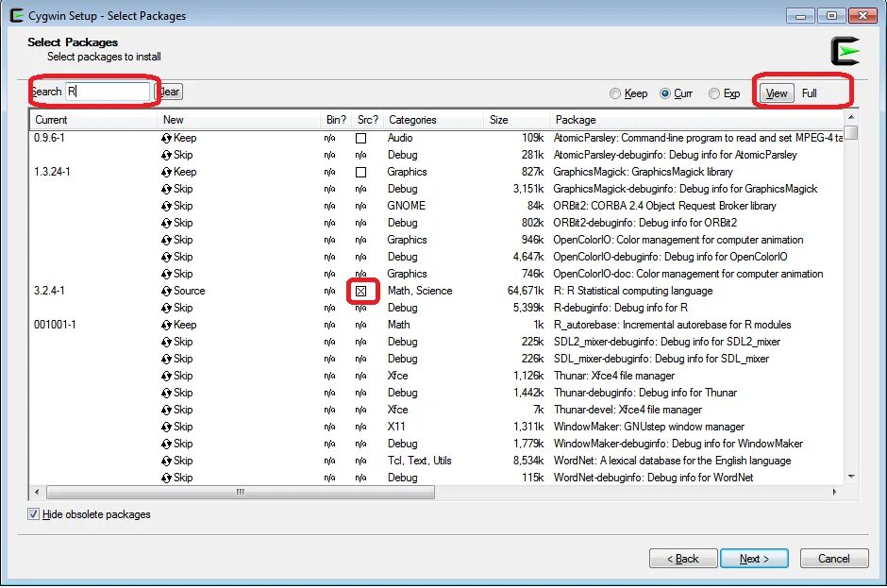Click the Cygwin logo in the header
This screenshot has width=887, height=588.
click(845, 51)
